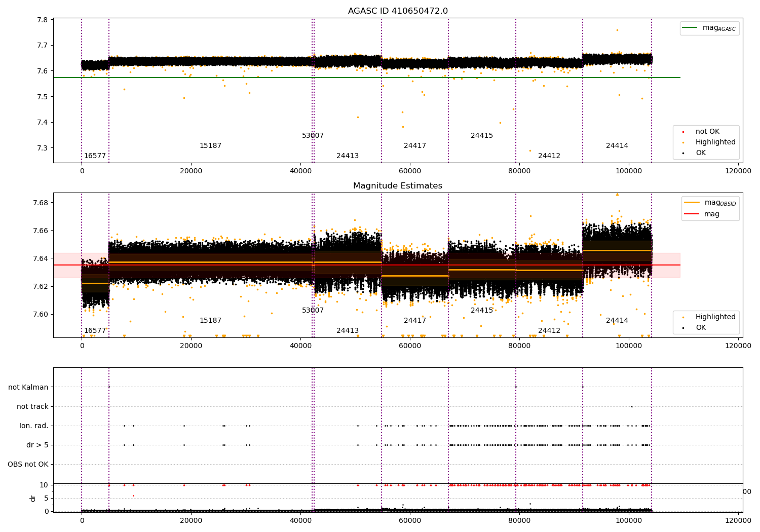Click the dr axis tick value 10
The image size is (760, 532).
pos(44,485)
